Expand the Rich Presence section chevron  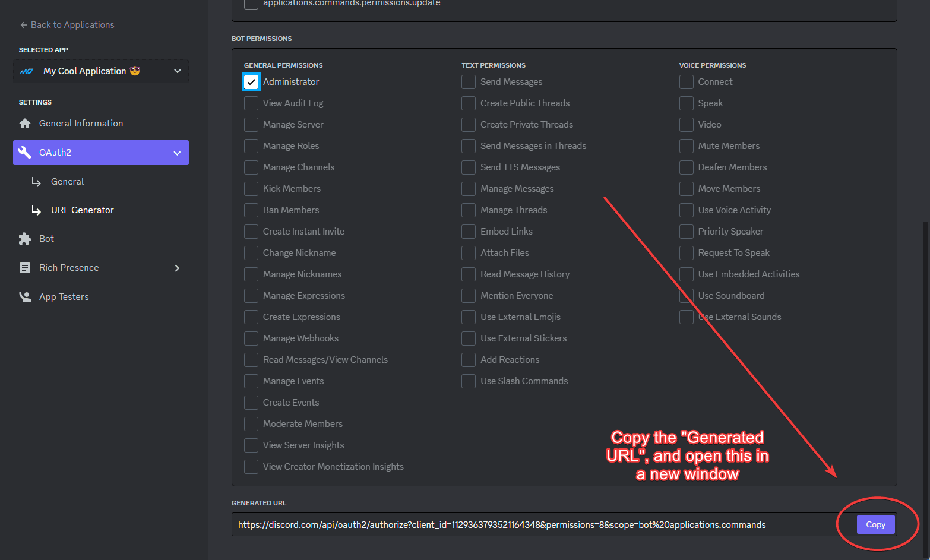pyautogui.click(x=177, y=268)
